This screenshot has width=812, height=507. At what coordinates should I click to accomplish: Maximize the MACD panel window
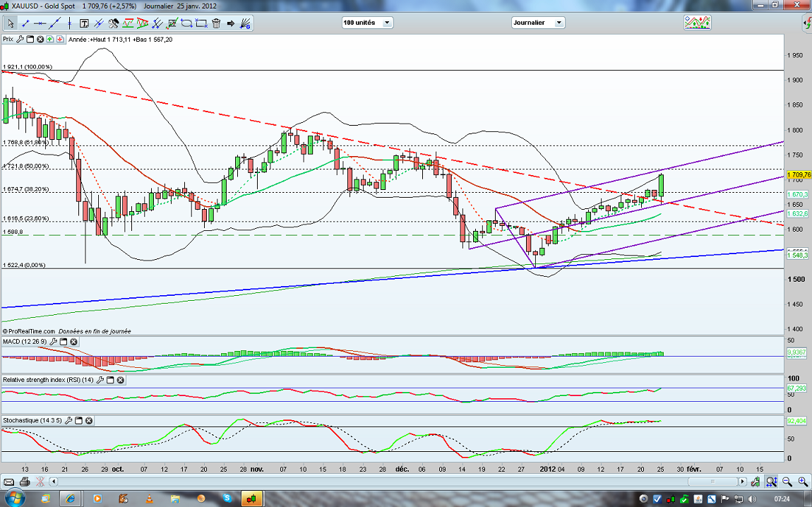(x=64, y=342)
